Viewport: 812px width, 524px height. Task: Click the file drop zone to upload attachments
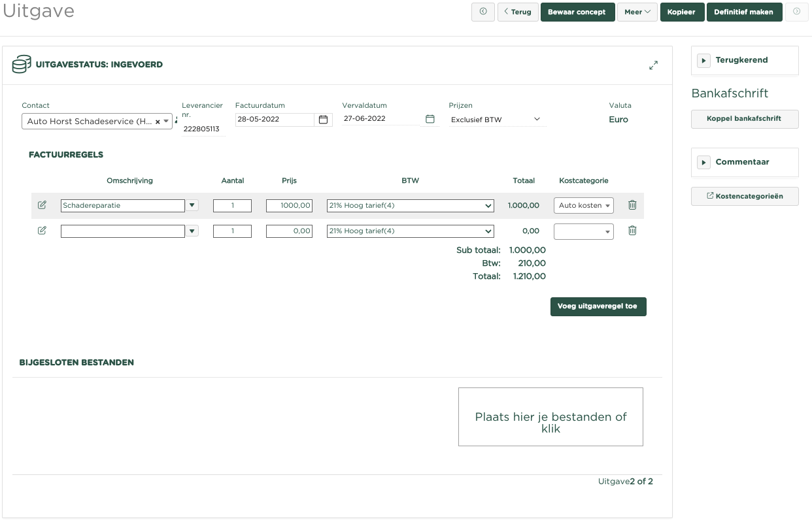point(550,417)
